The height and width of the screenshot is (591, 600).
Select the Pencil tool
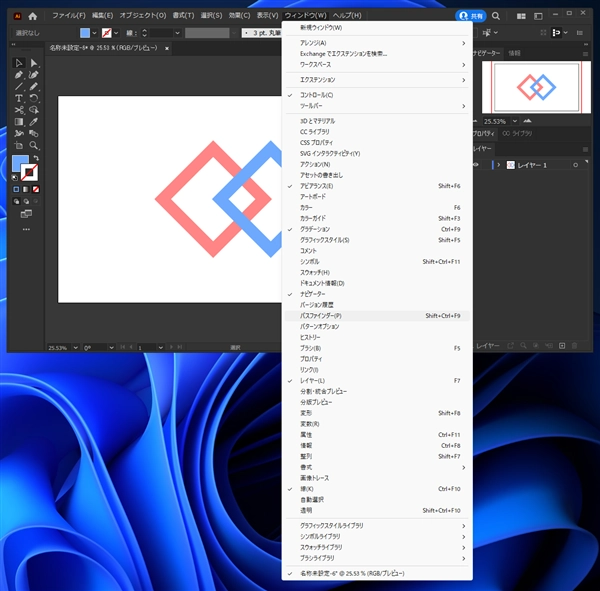(x=34, y=87)
